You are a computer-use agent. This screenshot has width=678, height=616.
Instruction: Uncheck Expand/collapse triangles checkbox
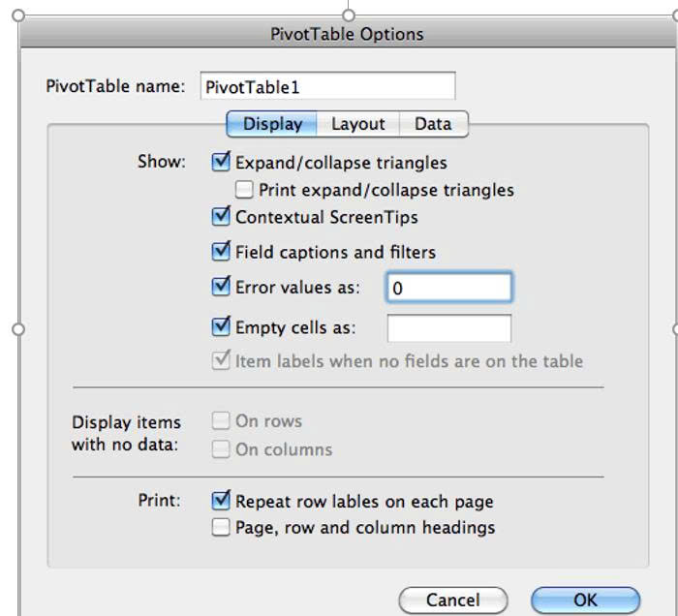point(221,163)
